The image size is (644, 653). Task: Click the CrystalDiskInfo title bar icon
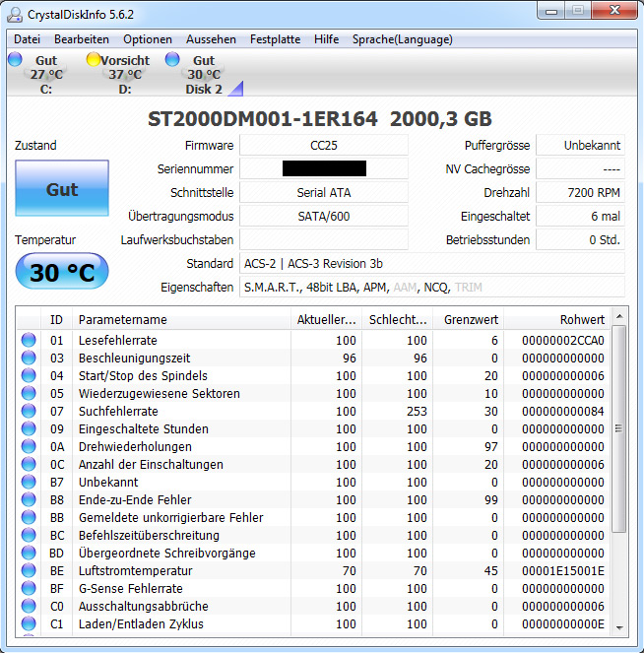tap(15, 15)
